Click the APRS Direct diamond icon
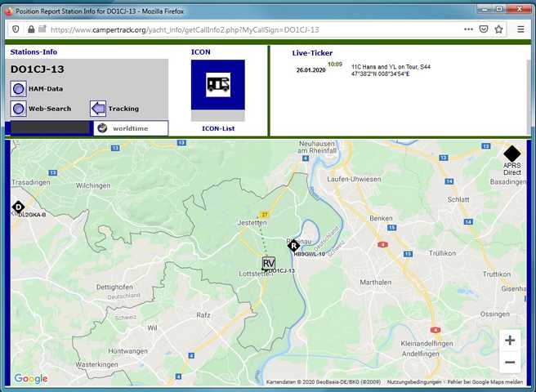The height and width of the screenshot is (392, 536). tap(511, 153)
